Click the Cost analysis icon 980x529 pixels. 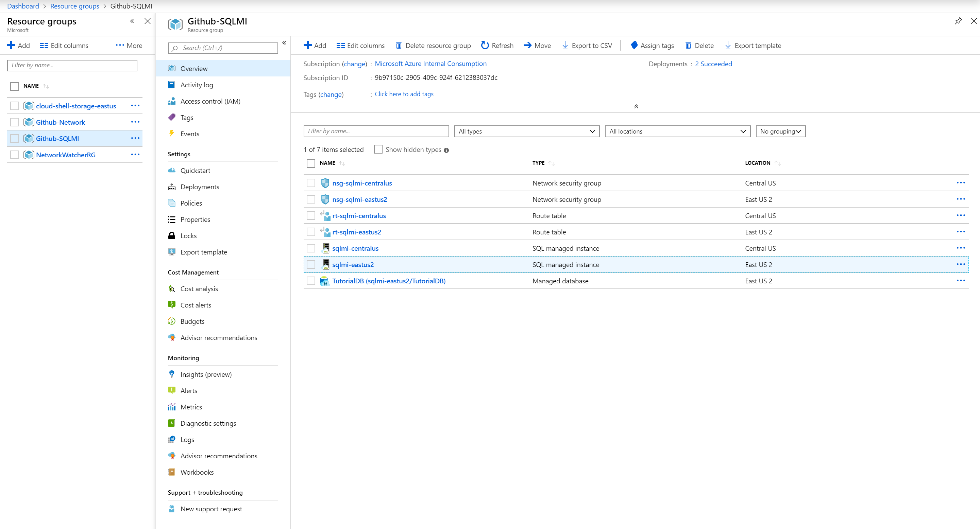pyautogui.click(x=172, y=288)
